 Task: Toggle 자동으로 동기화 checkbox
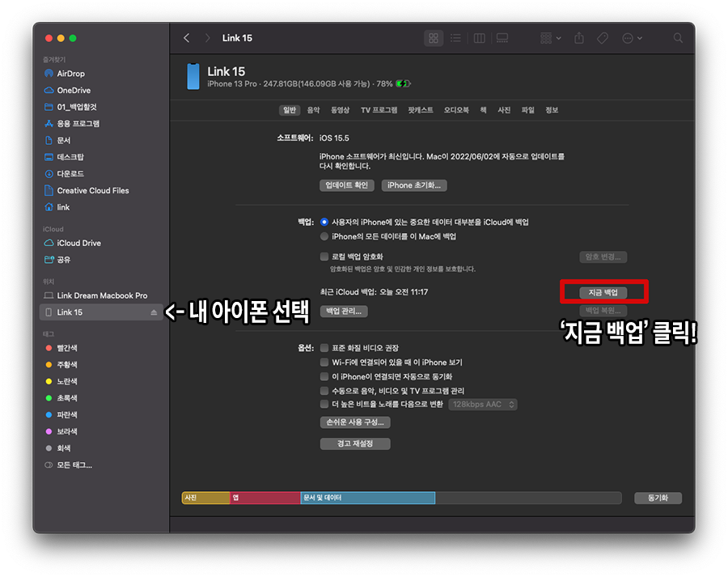tap(324, 376)
